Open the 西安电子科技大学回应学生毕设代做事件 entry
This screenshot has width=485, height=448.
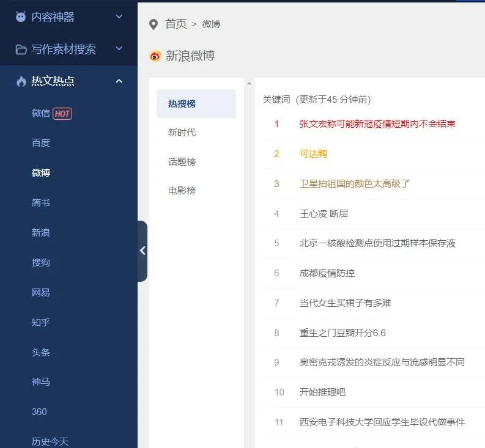382,422
